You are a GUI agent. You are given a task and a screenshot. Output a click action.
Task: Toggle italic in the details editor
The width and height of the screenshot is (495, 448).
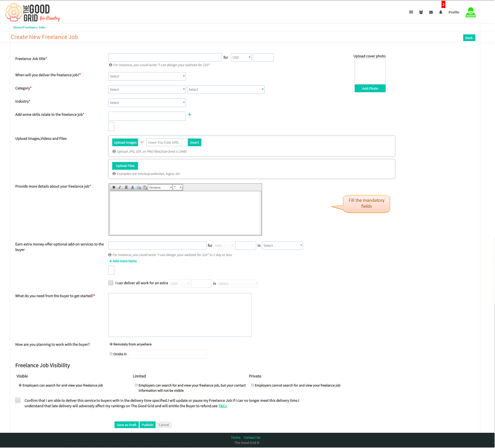click(120, 187)
